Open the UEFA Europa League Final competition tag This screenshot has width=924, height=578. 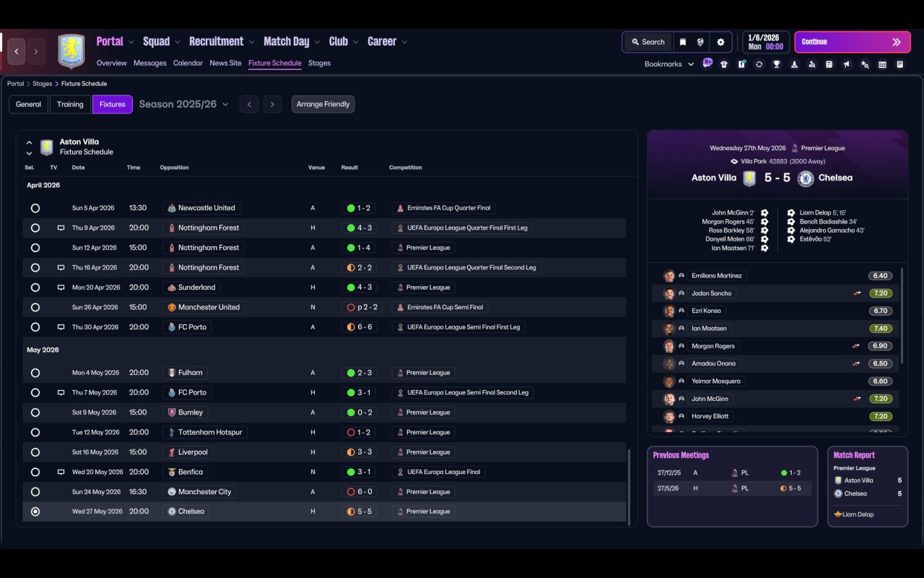(x=438, y=472)
